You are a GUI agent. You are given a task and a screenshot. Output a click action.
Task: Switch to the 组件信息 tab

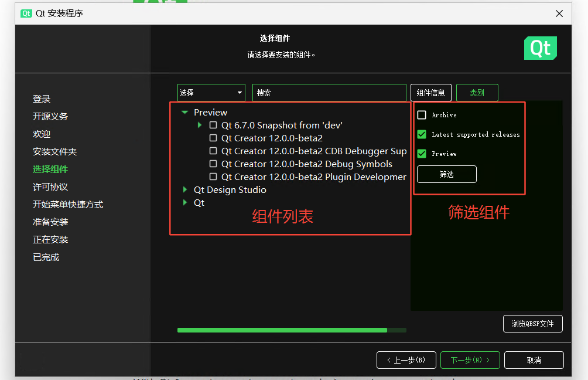click(x=431, y=93)
